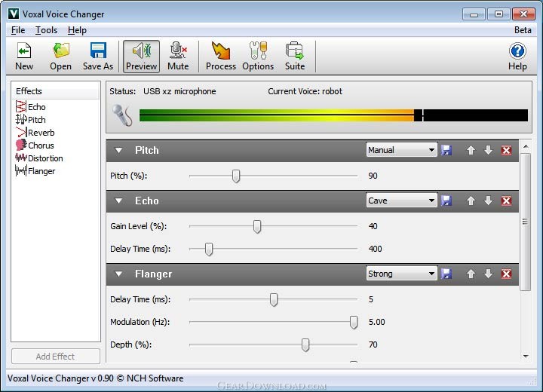Click the Modulation value 5.00
Viewport: 543px width, 392px height.
[377, 322]
